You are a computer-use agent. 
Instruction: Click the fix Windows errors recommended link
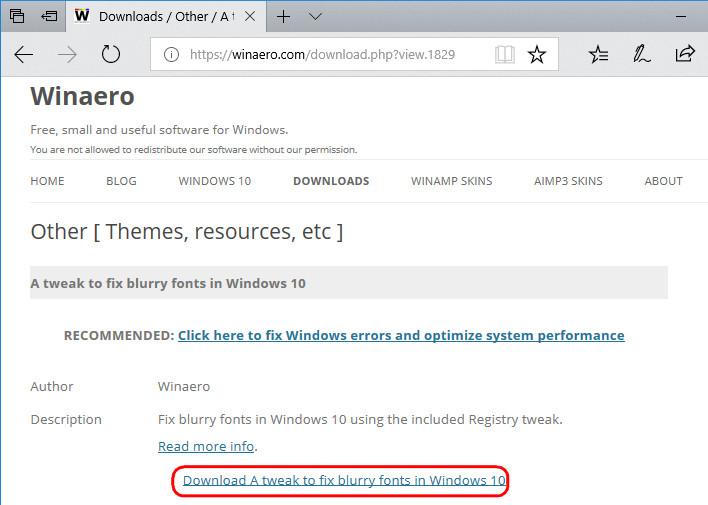(x=401, y=336)
